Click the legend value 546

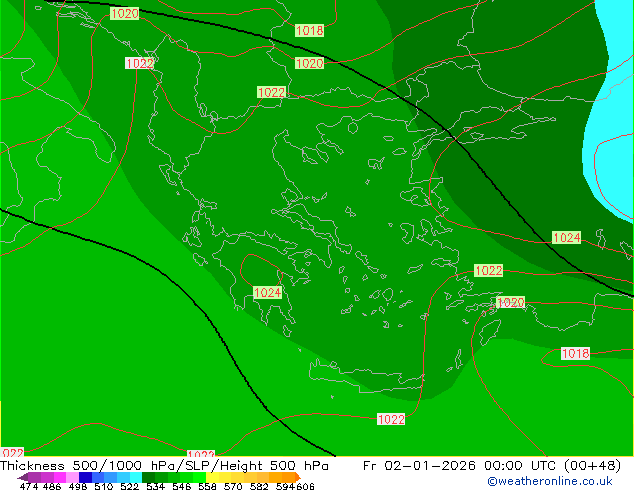182,486
